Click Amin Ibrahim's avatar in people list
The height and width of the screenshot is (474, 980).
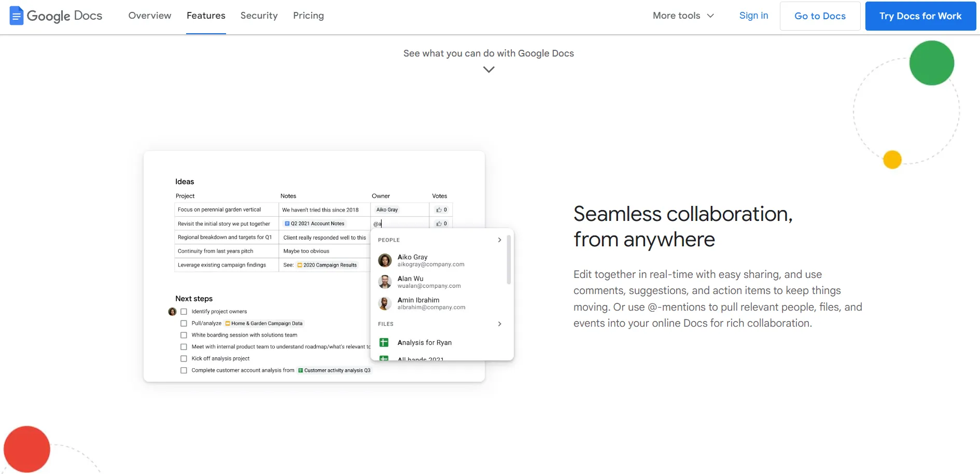(385, 303)
